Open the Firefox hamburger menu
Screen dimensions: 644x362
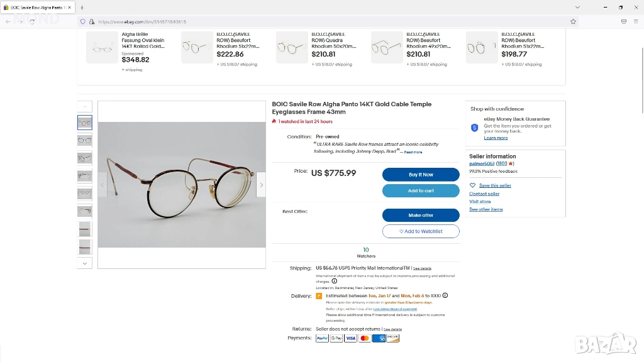636,21
